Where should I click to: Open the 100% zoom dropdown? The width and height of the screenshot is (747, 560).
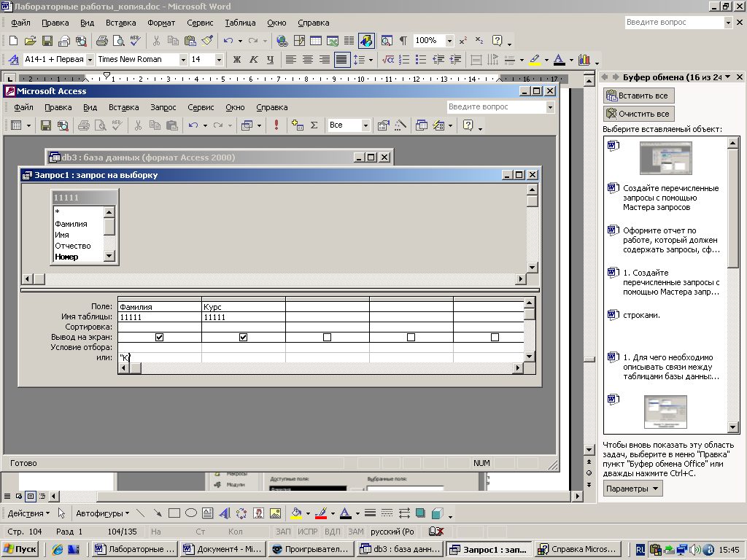(x=449, y=41)
